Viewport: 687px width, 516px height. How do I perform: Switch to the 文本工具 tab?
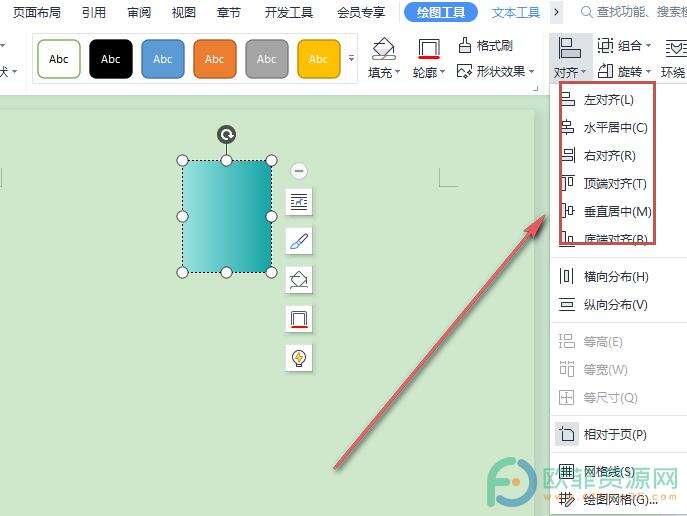[516, 12]
